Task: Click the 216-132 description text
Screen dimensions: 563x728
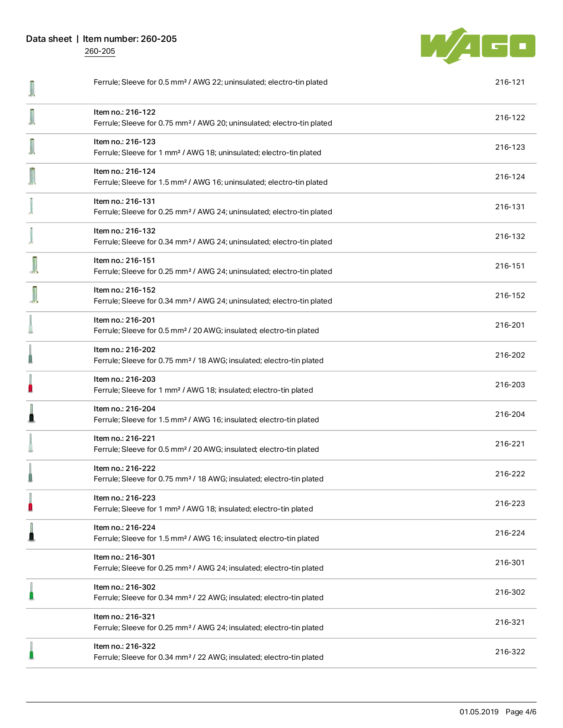Action: (213, 242)
